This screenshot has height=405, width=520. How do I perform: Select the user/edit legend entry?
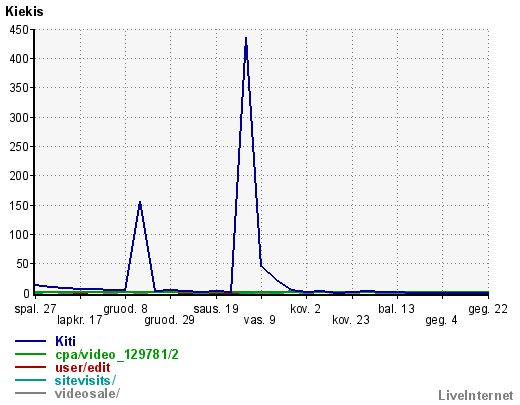pos(82,367)
